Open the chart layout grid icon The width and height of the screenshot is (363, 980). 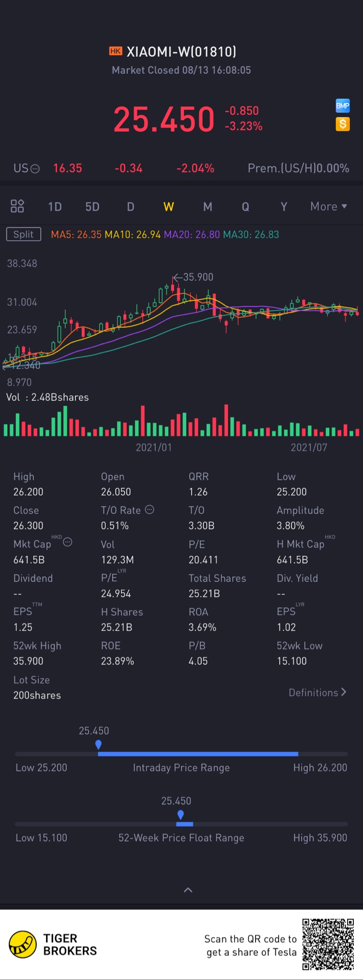[x=17, y=206]
